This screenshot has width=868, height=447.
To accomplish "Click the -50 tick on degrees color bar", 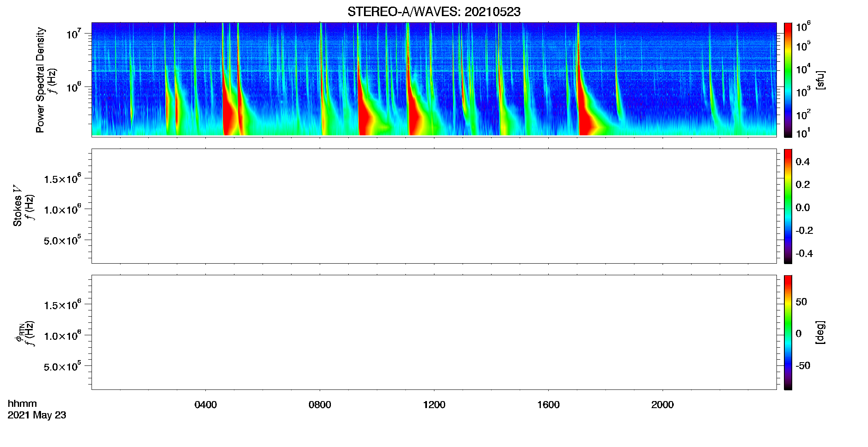I will [x=803, y=366].
